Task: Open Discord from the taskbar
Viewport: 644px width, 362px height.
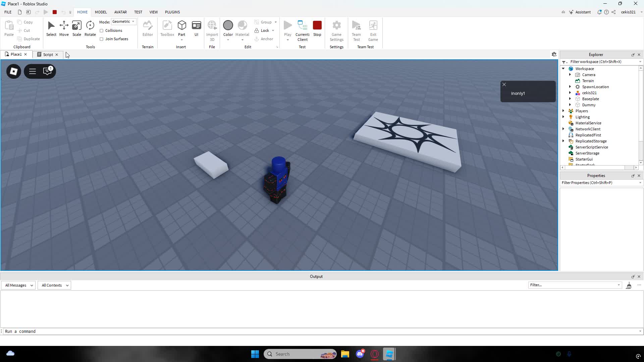Action: pyautogui.click(x=360, y=354)
